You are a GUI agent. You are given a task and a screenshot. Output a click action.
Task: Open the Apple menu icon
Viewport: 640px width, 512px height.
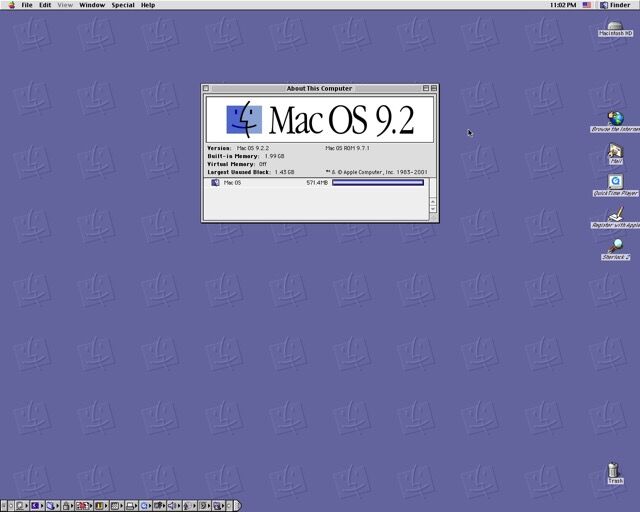tap(11, 5)
